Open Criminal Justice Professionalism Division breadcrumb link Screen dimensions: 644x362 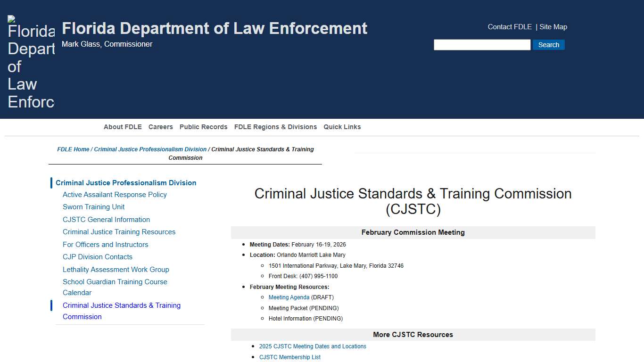150,149
